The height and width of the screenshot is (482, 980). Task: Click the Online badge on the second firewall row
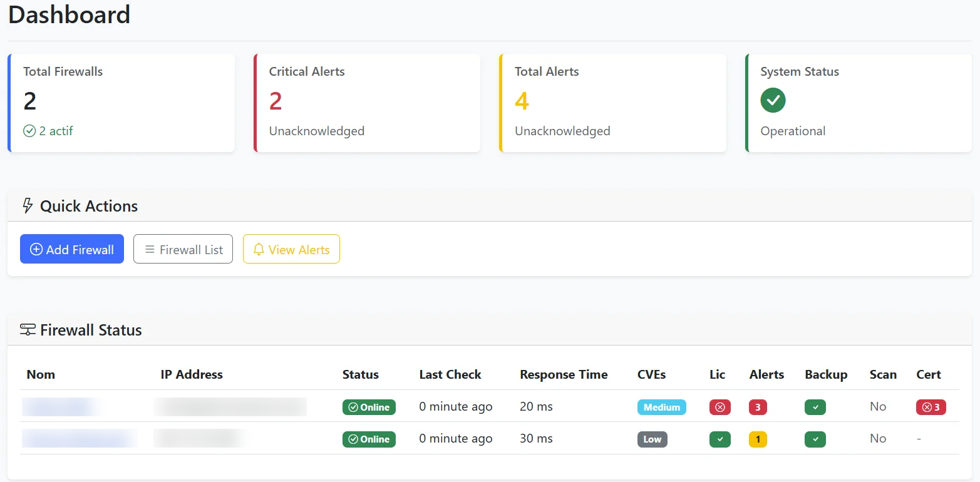click(369, 439)
